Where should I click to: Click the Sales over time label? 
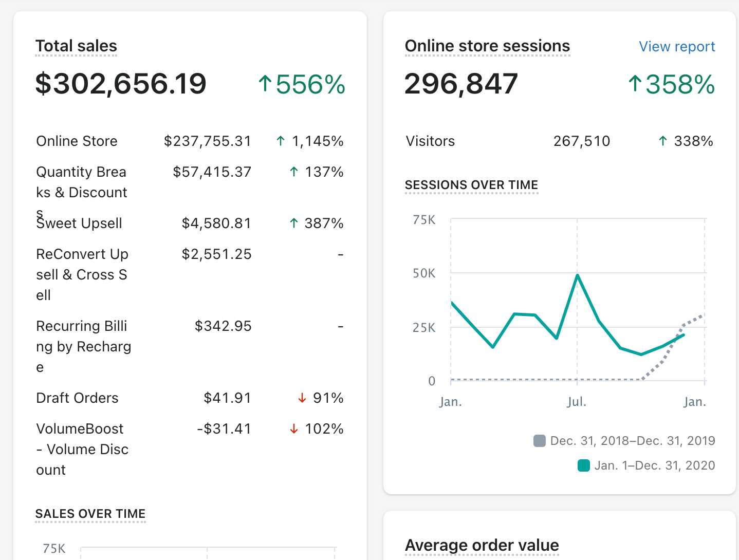click(x=90, y=514)
